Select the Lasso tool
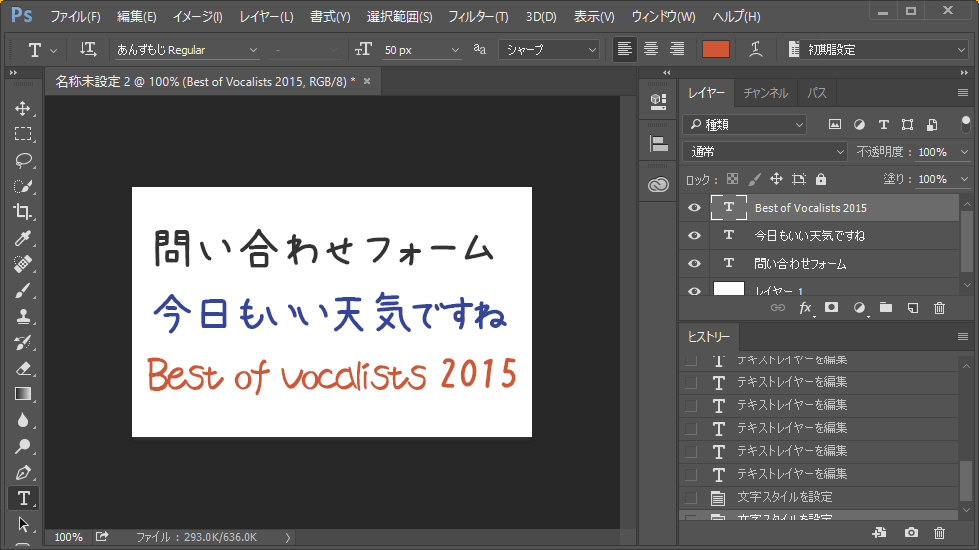The width and height of the screenshot is (979, 550). point(23,160)
